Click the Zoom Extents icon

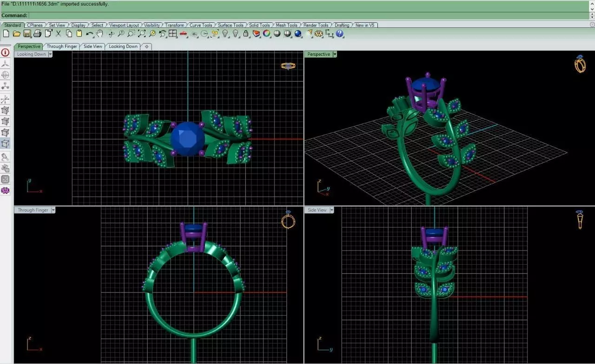[x=142, y=33]
